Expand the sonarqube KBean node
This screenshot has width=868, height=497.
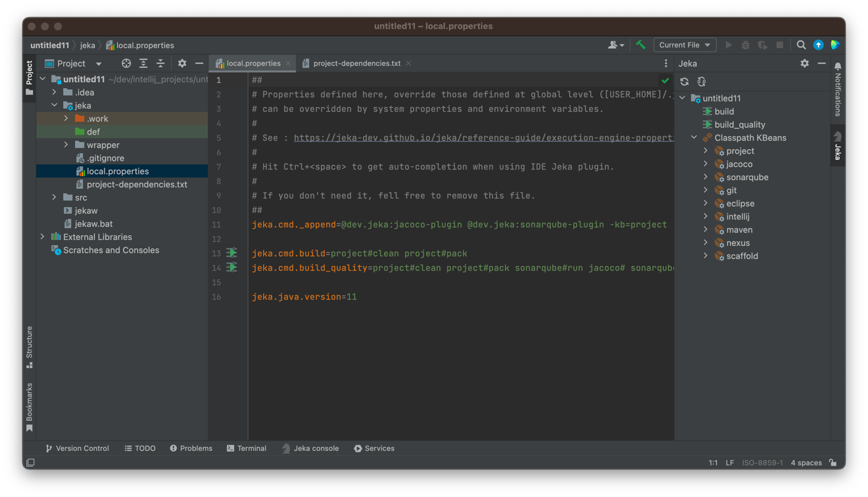(x=706, y=177)
